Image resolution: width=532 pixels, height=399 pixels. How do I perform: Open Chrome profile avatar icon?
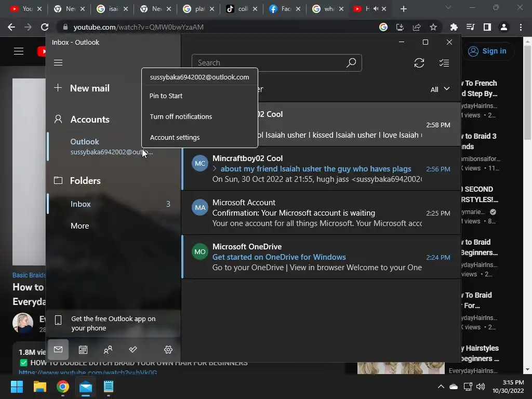pos(504,27)
